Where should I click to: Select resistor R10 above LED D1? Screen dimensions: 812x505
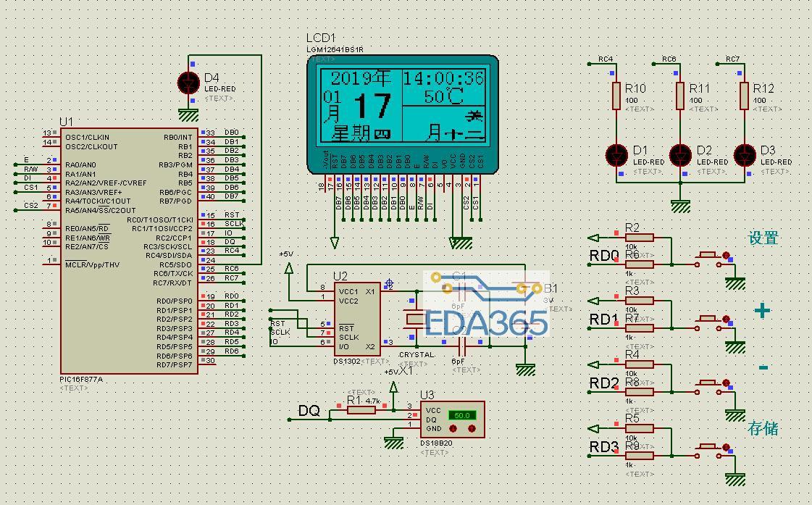point(616,96)
